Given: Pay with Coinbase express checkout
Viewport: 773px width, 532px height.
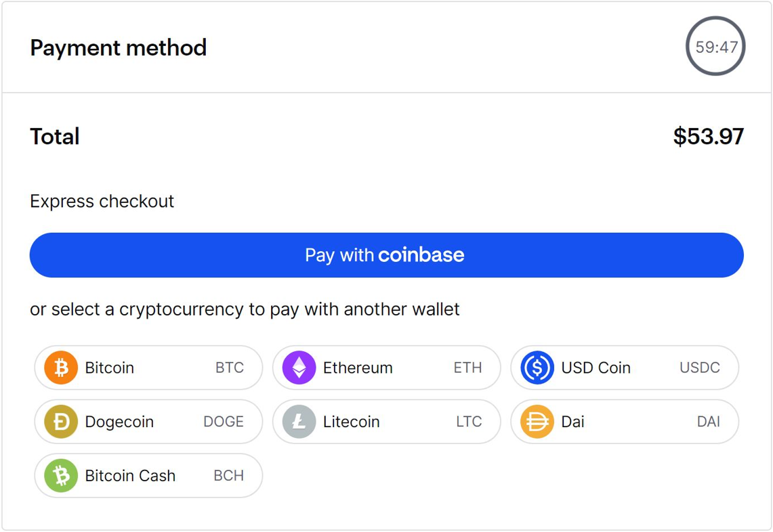Looking at the screenshot, I should [386, 255].
